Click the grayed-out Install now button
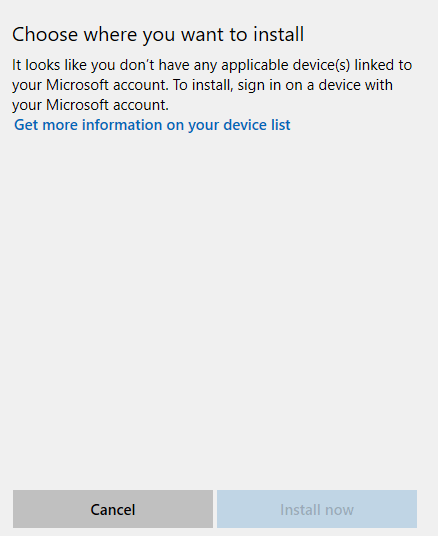438x536 pixels. point(317,509)
